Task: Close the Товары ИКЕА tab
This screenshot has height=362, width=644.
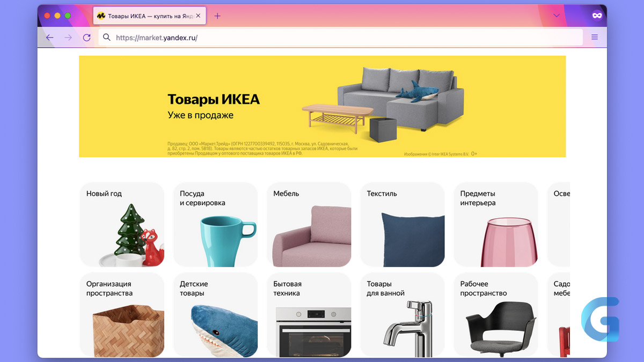Action: [x=198, y=16]
